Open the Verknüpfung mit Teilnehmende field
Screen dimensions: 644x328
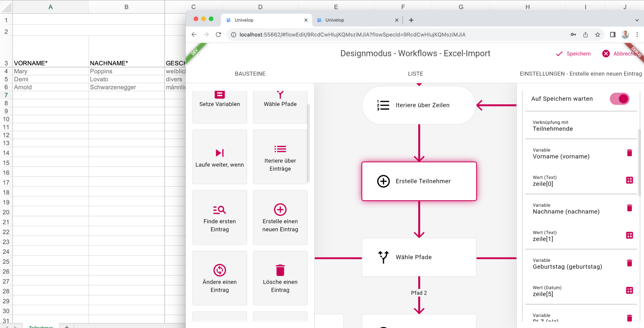(581, 126)
